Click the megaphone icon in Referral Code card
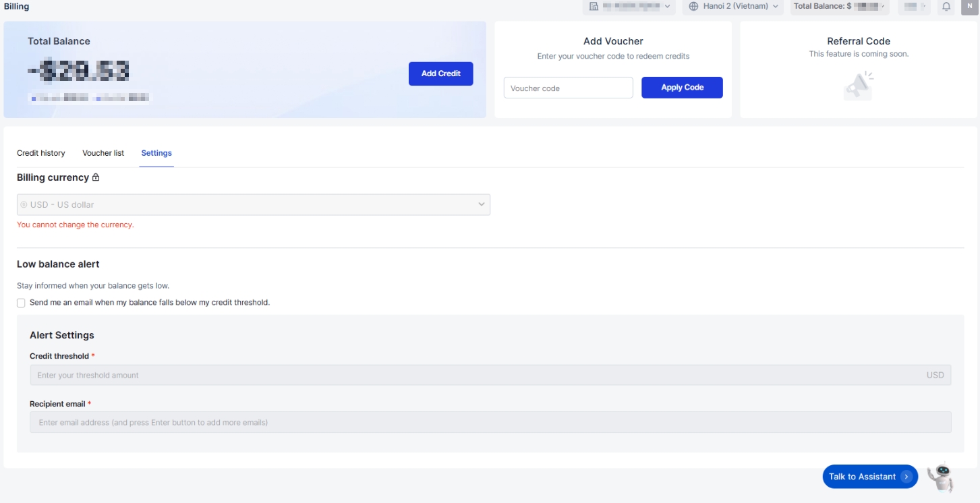The width and height of the screenshot is (980, 503). pyautogui.click(x=858, y=86)
